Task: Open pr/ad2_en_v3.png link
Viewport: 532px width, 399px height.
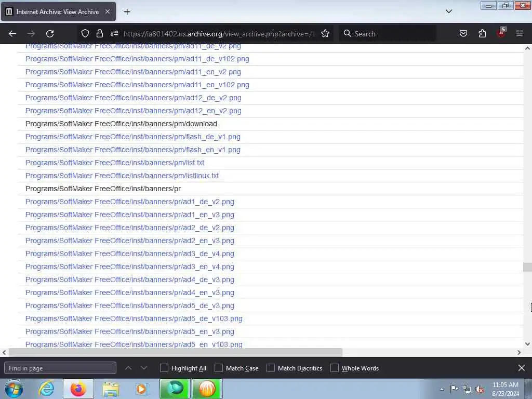Action: (x=129, y=241)
